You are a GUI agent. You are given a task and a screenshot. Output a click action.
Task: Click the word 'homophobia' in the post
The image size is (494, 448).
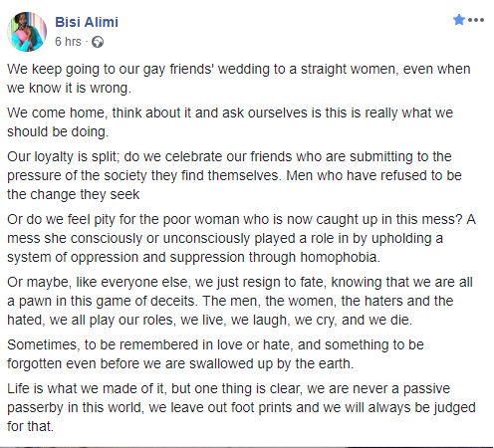(x=340, y=257)
